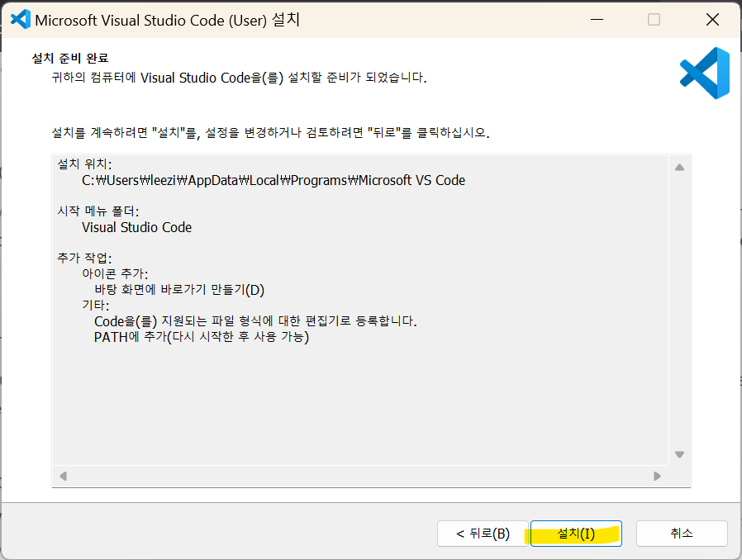Viewport: 742px width, 560px height.
Task: Click the '아이콘 추가:' line
Action: click(115, 274)
